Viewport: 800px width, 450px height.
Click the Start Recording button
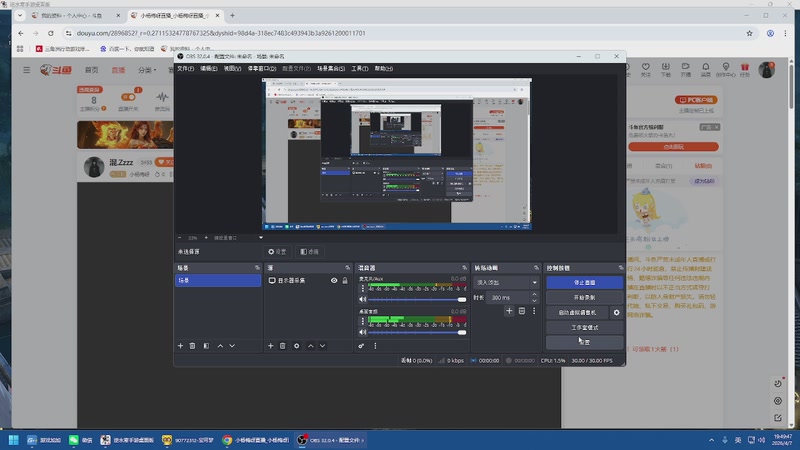584,297
